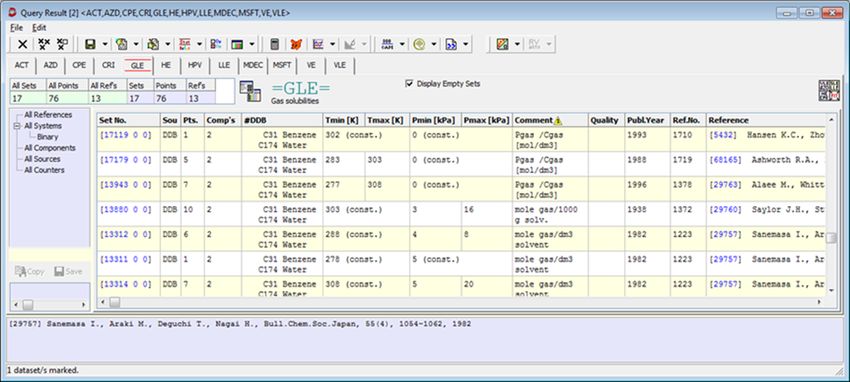This screenshot has width=850, height=382.
Task: Click the left panel's horizontal scrollbar thumb
Action: coord(28,305)
